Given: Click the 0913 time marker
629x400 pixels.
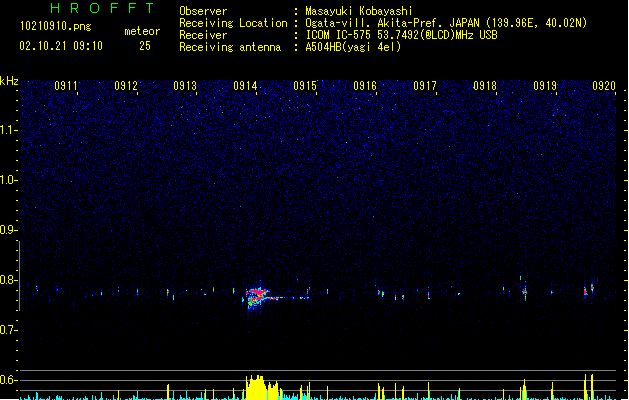Looking at the screenshot, I should [185, 86].
